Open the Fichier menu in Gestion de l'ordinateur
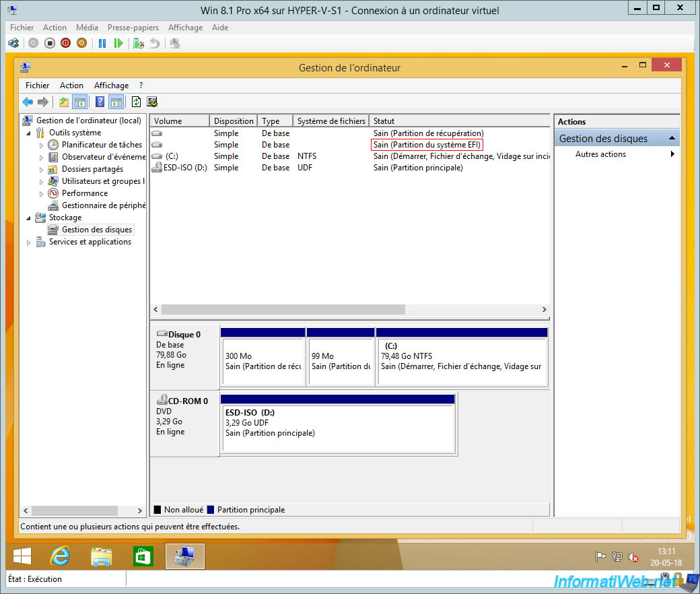Viewport: 700px width, 594px height. coord(37,86)
